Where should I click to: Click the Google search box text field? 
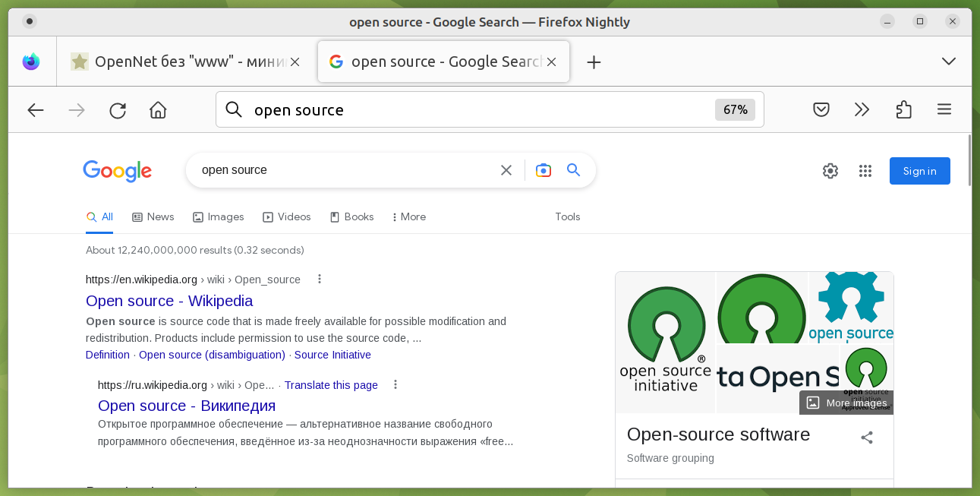345,170
